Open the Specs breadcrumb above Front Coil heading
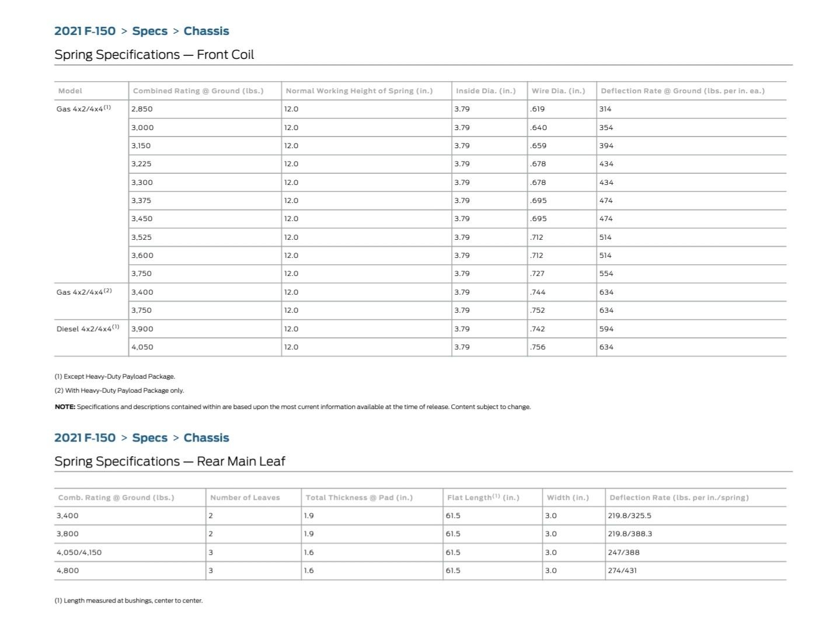 tap(149, 32)
